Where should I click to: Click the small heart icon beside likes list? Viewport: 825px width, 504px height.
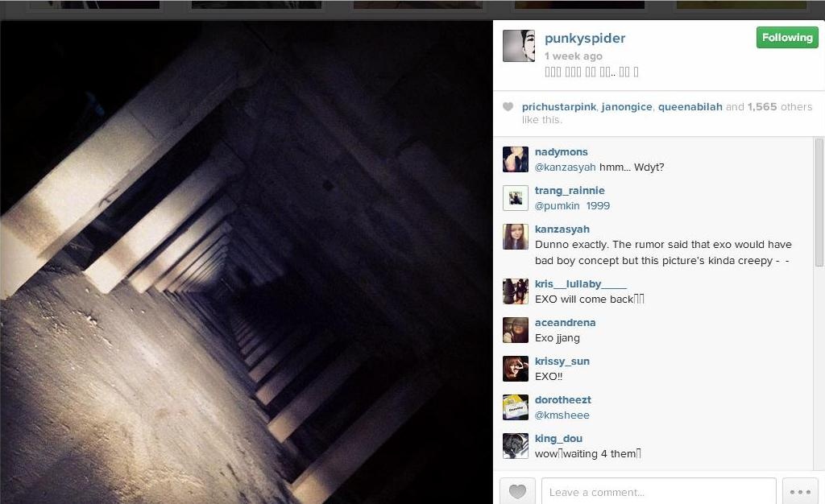508,107
